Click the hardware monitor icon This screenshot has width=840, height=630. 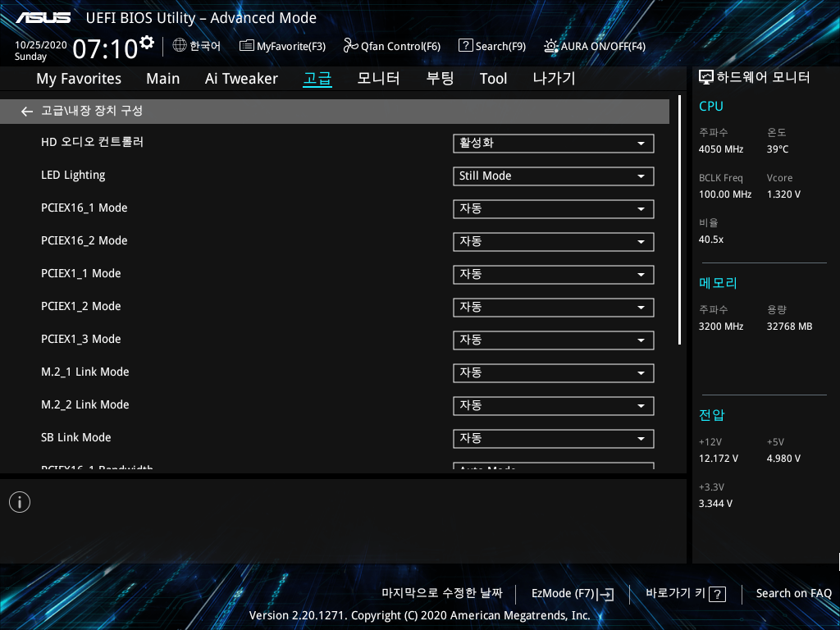point(706,78)
